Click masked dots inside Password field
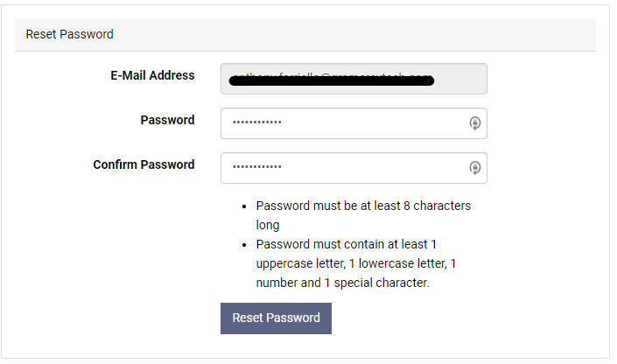The width and height of the screenshot is (617, 364). [257, 122]
